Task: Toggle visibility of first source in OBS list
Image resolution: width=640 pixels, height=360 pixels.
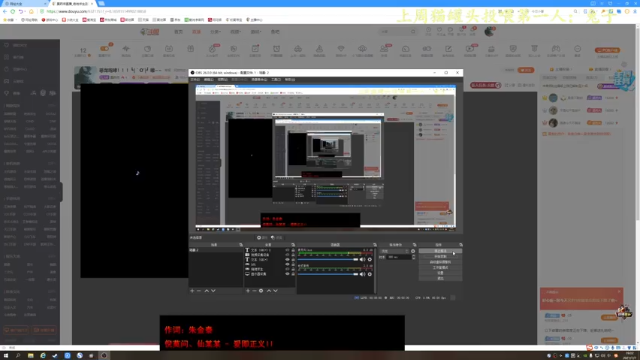Action: pos(287,250)
